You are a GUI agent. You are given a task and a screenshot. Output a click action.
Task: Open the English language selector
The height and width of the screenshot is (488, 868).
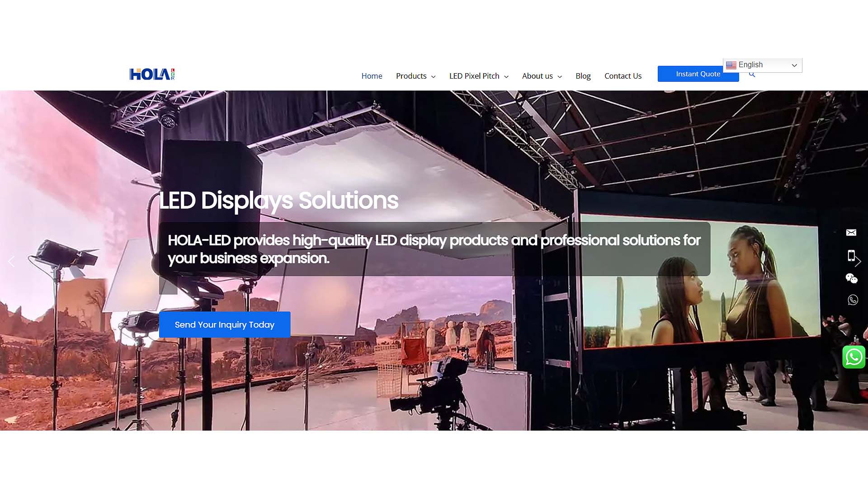coord(762,65)
